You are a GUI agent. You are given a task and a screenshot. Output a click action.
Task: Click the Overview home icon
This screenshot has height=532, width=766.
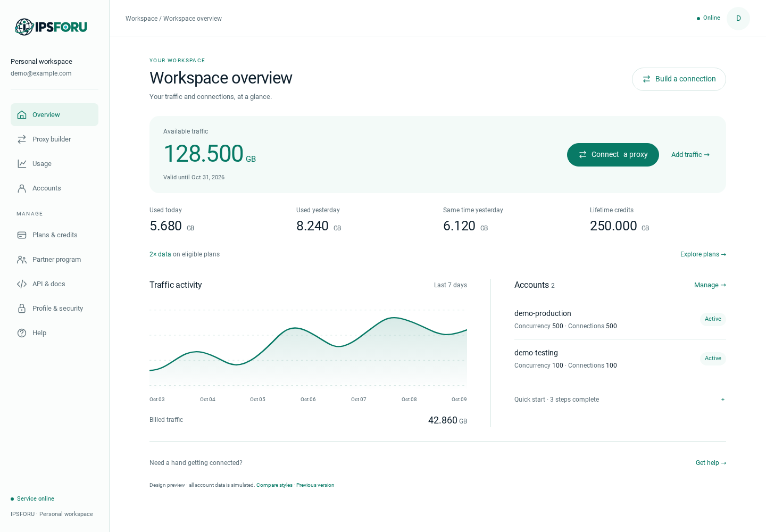click(x=22, y=115)
